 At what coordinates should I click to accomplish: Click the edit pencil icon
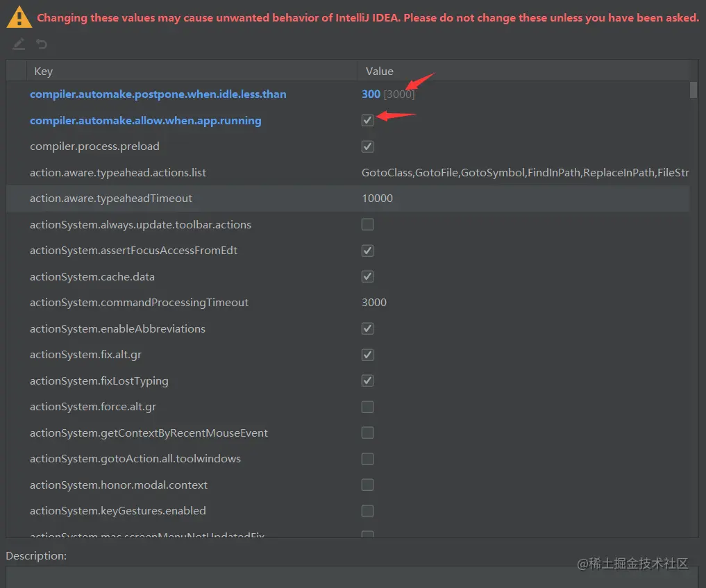19,44
